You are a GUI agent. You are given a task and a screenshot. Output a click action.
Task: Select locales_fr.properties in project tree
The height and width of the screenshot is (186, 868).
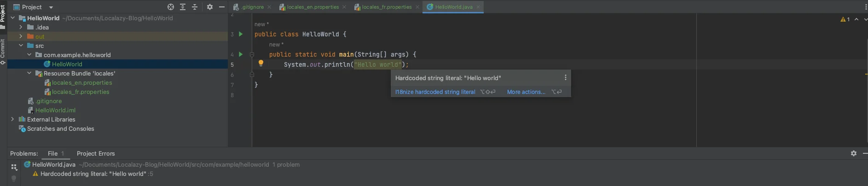point(81,92)
